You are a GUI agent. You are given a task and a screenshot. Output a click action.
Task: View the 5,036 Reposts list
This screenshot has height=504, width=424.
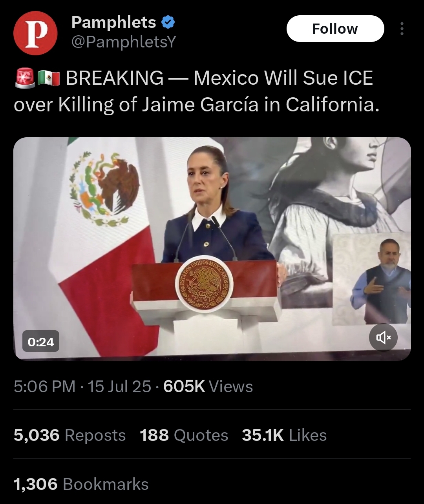[x=69, y=435]
